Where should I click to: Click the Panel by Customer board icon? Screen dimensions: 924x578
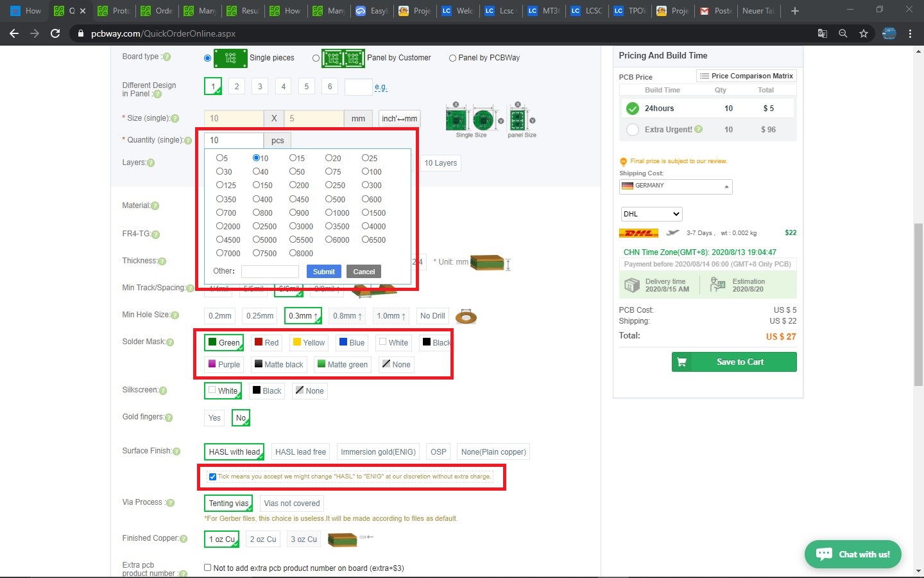[343, 58]
